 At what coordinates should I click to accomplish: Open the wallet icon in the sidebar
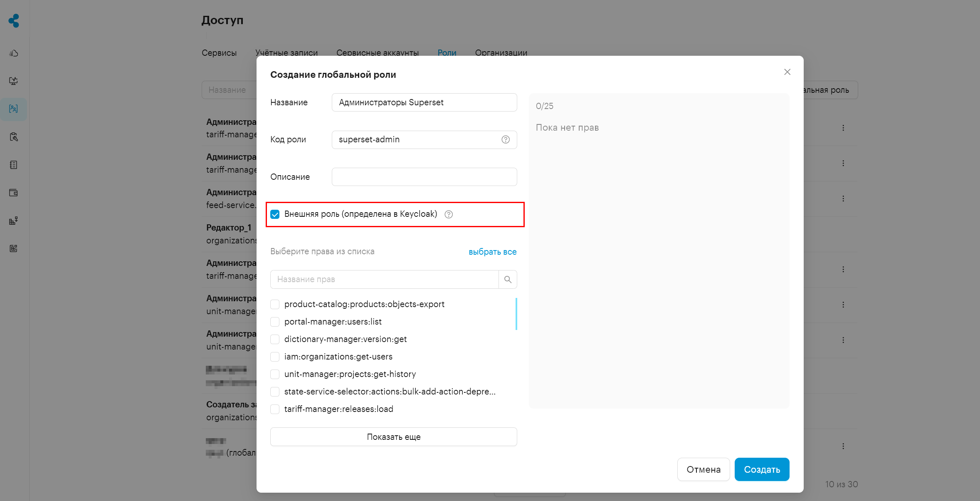tap(14, 193)
